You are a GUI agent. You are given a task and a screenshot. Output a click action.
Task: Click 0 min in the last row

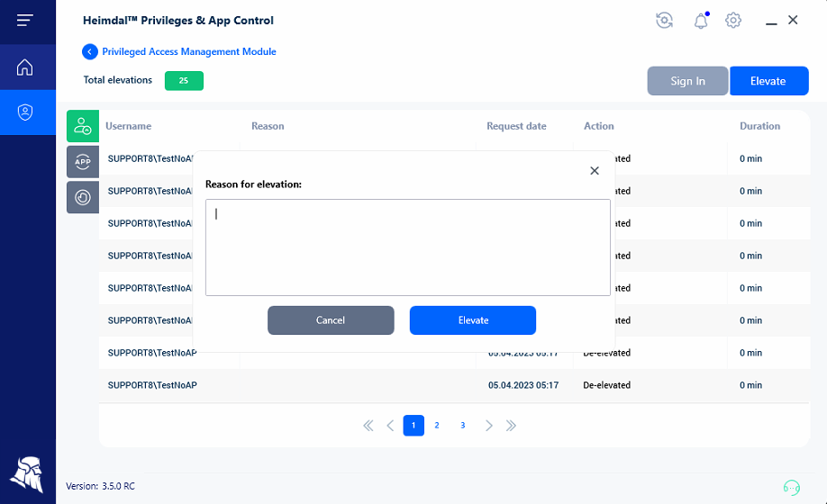click(750, 385)
